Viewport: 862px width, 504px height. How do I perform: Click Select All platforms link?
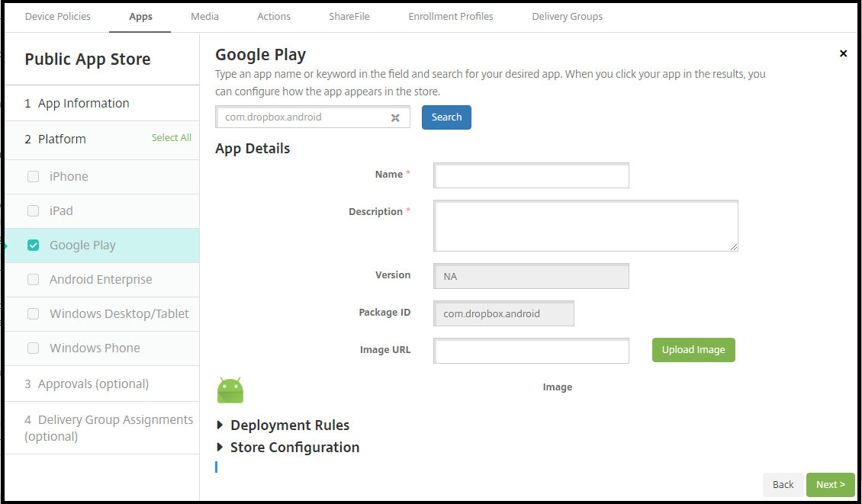(172, 138)
